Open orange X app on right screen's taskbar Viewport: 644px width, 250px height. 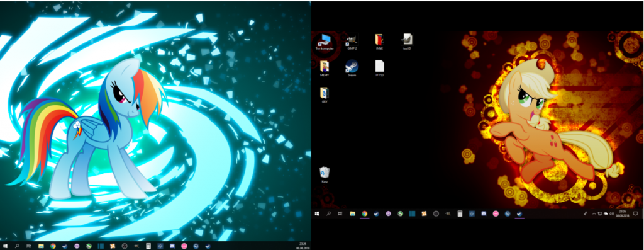pyautogui.click(x=425, y=213)
